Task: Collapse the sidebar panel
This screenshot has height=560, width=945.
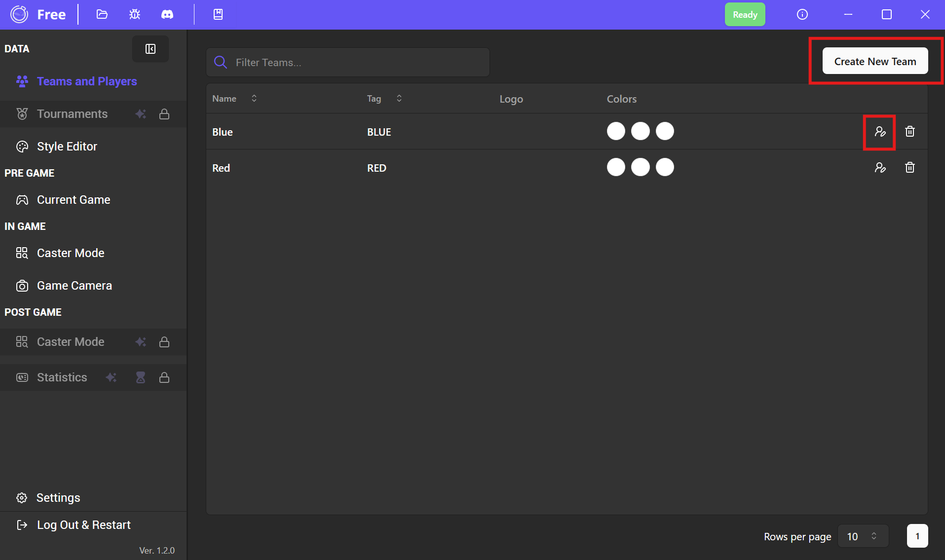Action: [151, 49]
